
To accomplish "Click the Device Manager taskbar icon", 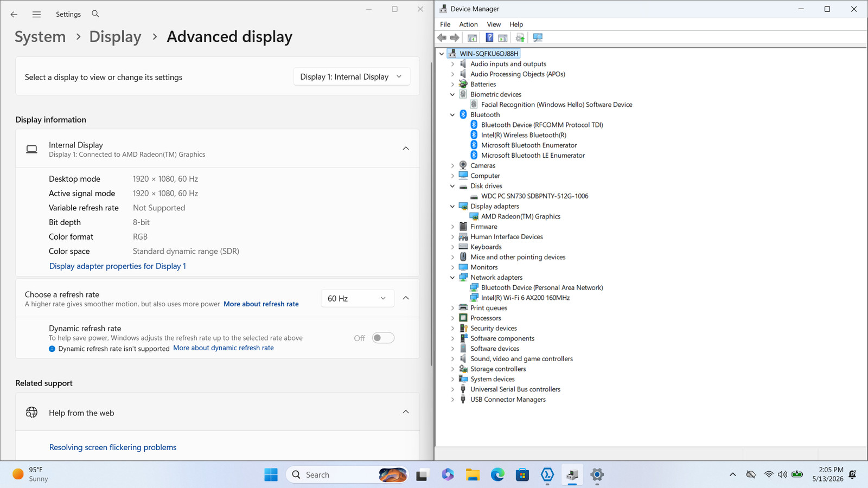I will tap(572, 475).
